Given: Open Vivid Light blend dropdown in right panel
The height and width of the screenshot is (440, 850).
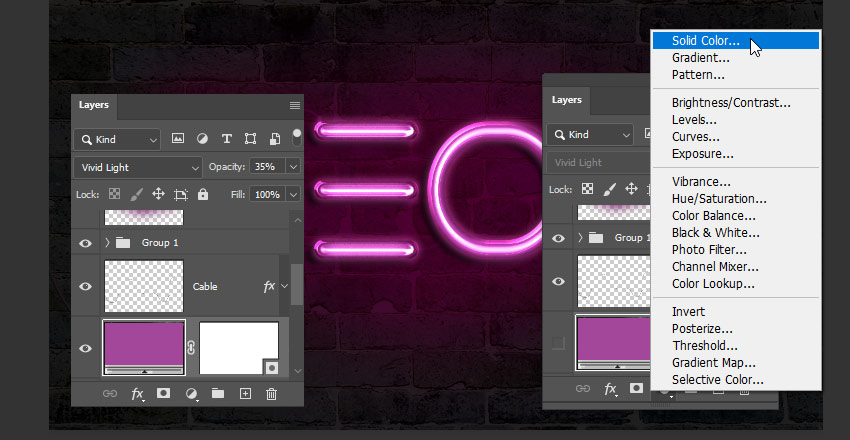Looking at the screenshot, I should pyautogui.click(x=599, y=163).
